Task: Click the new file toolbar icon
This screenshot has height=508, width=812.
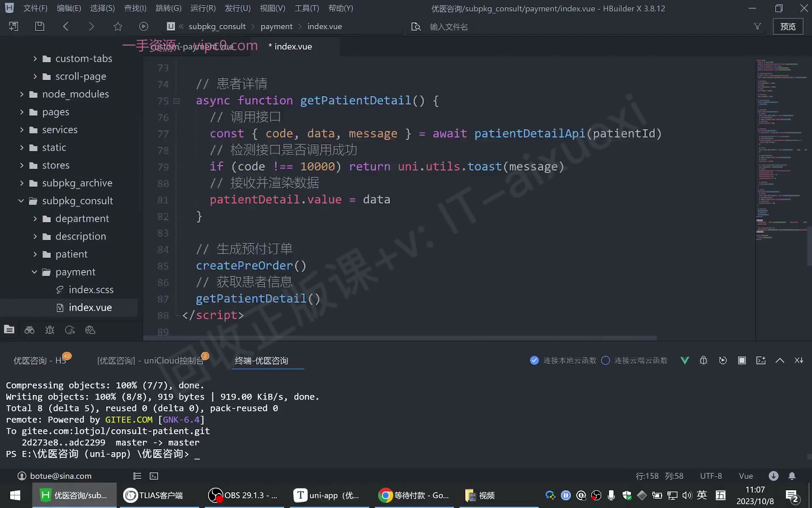Action: tap(14, 26)
